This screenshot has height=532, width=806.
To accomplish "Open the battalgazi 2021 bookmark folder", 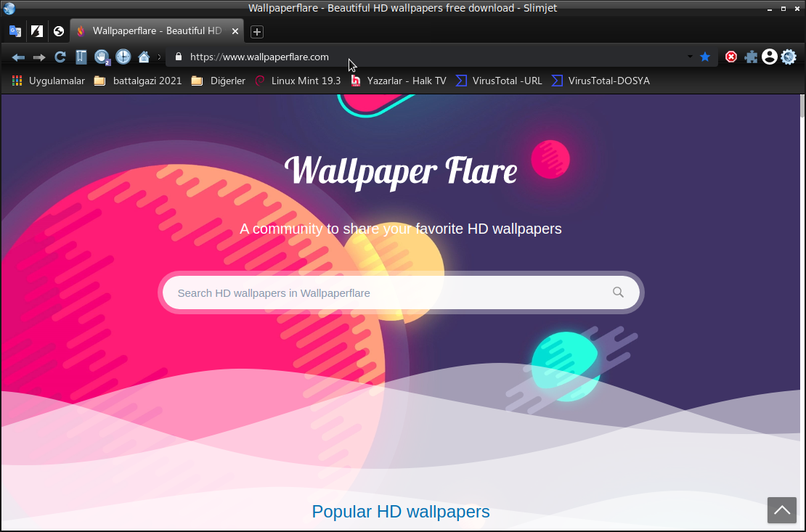I will (x=138, y=81).
